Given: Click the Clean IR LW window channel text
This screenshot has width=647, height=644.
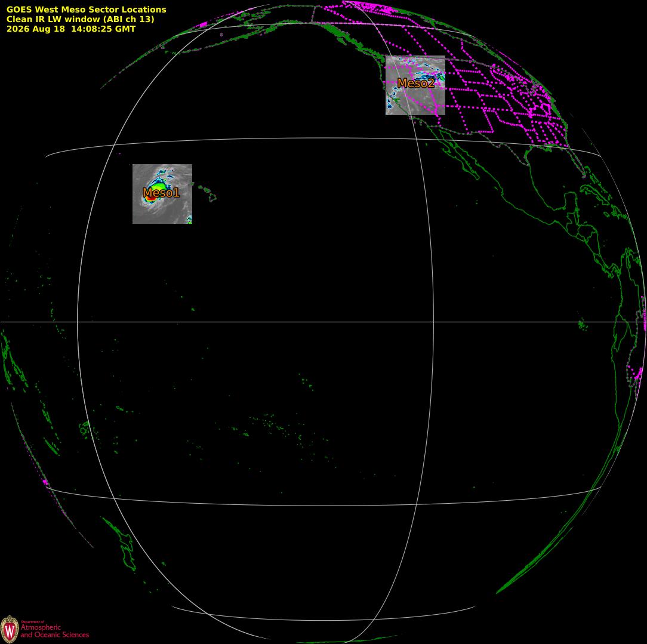Looking at the screenshot, I should tap(80, 19).
